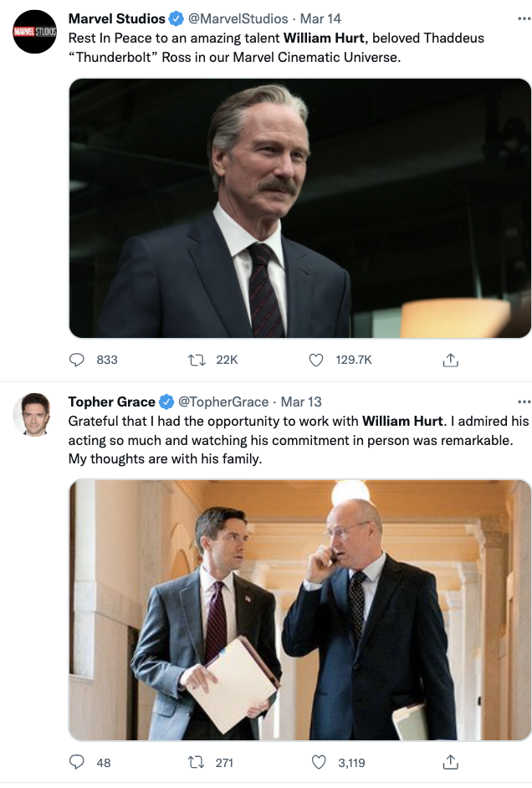Retweet the Marvel Studios tweet

coord(197,360)
